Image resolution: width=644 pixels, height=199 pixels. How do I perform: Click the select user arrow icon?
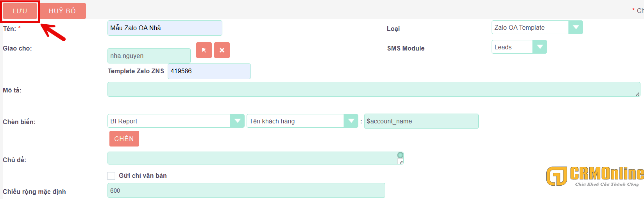(x=204, y=50)
